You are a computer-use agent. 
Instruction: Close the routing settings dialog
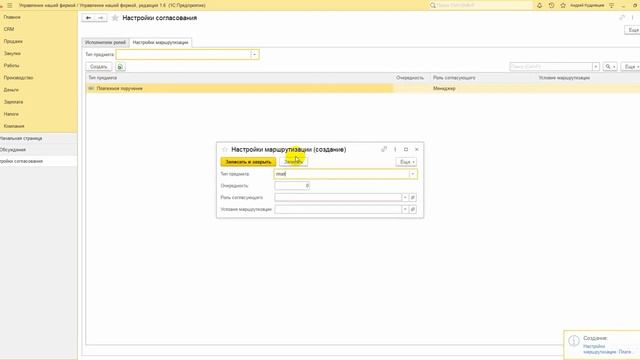[417, 149]
